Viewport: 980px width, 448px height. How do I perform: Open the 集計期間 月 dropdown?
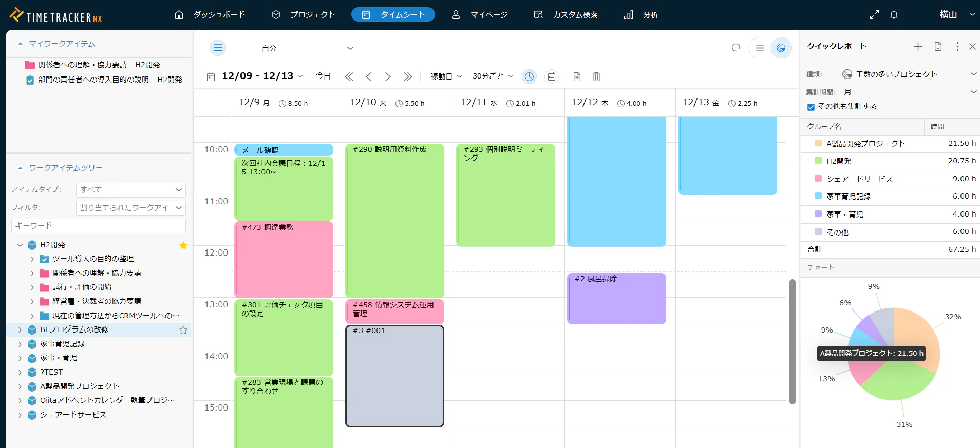(x=909, y=92)
